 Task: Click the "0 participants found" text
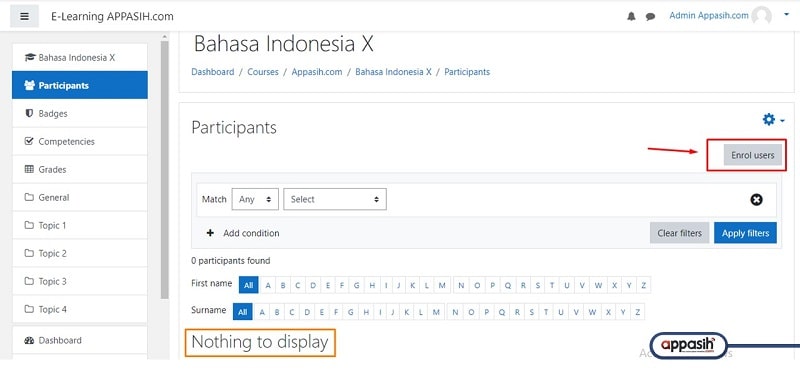click(x=231, y=261)
